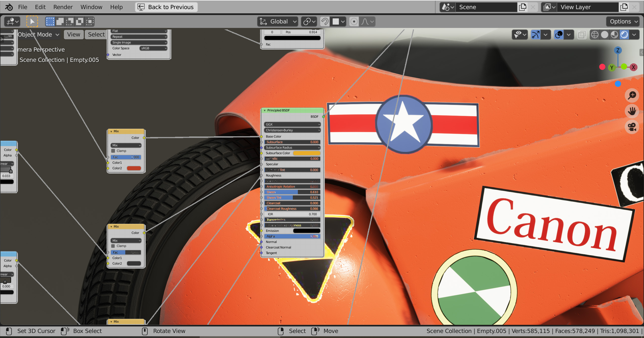This screenshot has width=644, height=338.
Task: Toggle X-ray mode button
Action: coord(582,35)
